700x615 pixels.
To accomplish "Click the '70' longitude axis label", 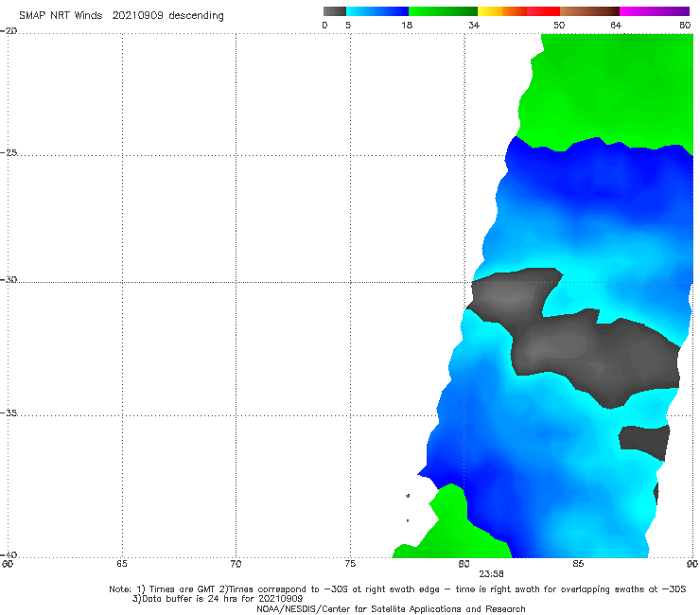I will (236, 564).
